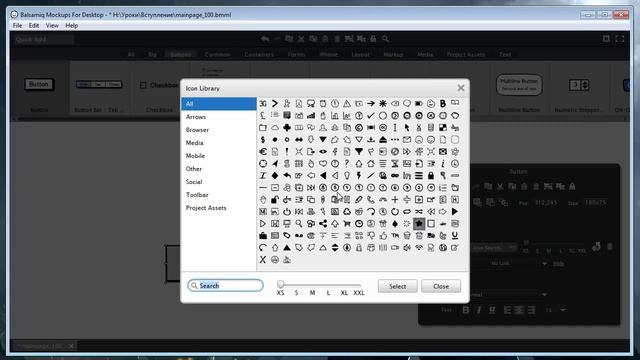Pick the closed padlock icon

coord(431,176)
